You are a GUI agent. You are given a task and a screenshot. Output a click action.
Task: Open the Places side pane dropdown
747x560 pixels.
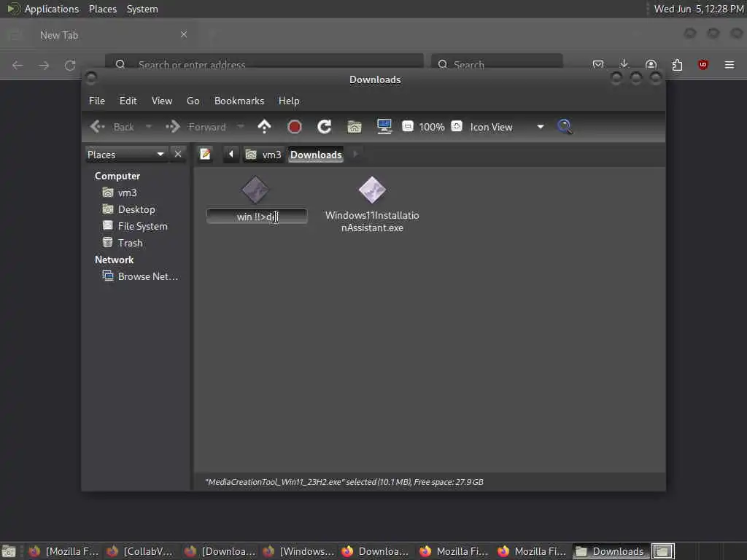click(126, 155)
